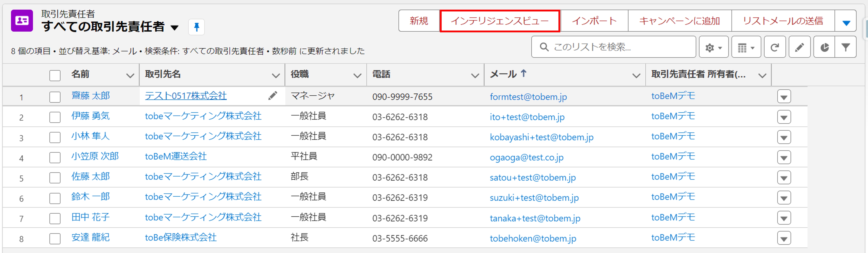Click リストメールの送信 button

pyautogui.click(x=783, y=21)
